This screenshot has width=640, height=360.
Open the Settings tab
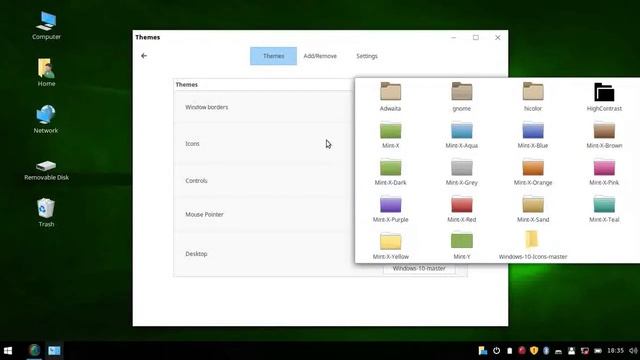[367, 56]
